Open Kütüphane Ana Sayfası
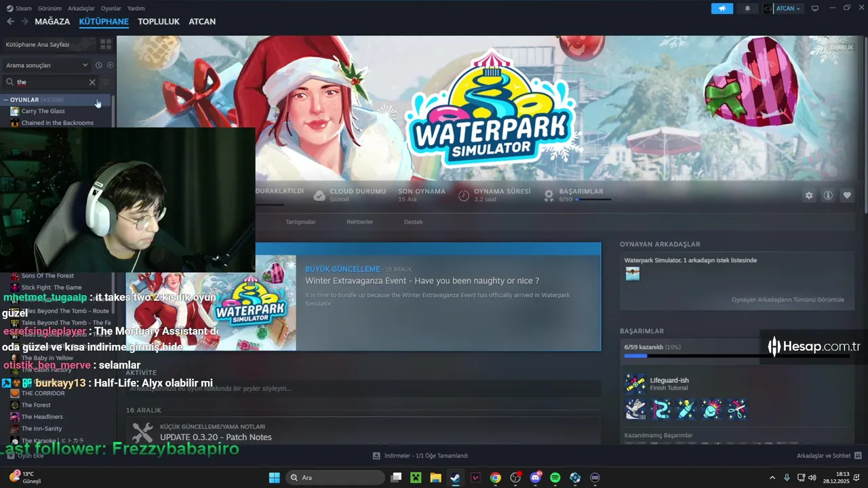The width and height of the screenshot is (868, 488). (x=50, y=44)
